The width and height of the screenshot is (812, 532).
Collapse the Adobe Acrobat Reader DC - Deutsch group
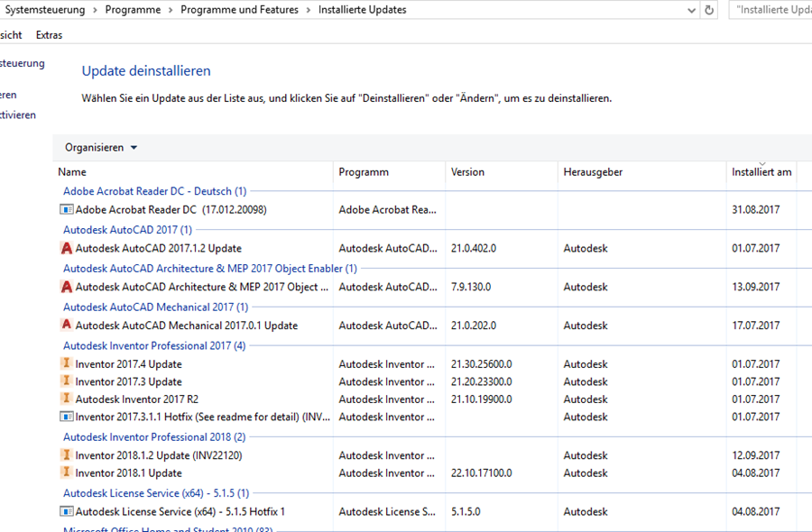click(x=155, y=191)
